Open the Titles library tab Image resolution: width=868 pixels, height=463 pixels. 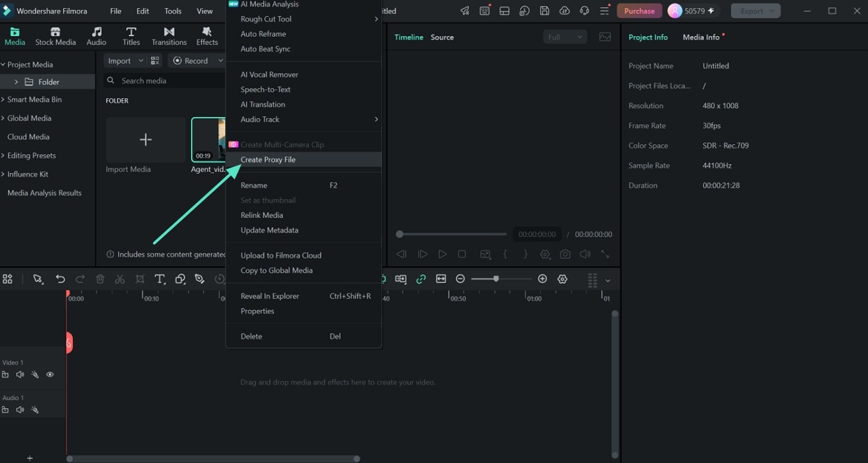132,37
